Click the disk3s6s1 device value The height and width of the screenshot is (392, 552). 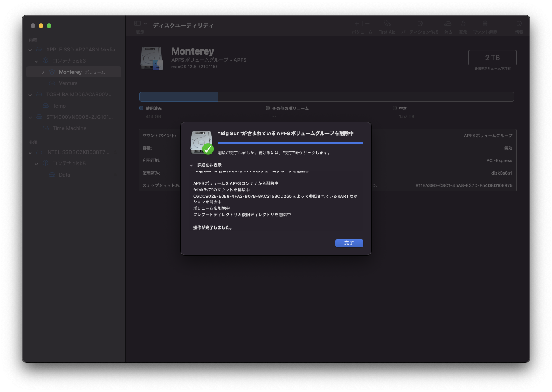pyautogui.click(x=502, y=173)
